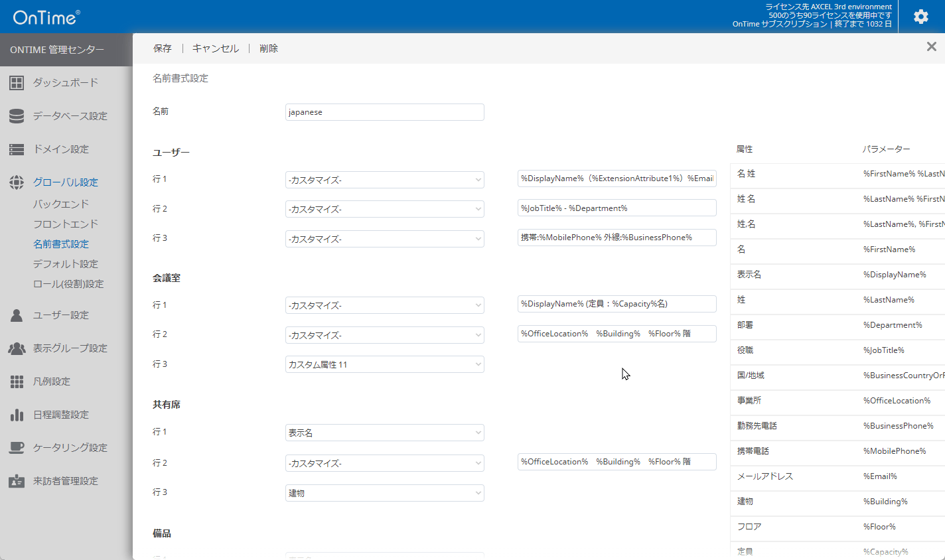The height and width of the screenshot is (560, 945).
Task: Select ロール(役割)設定 in the sidebar submenu
Action: 68,284
